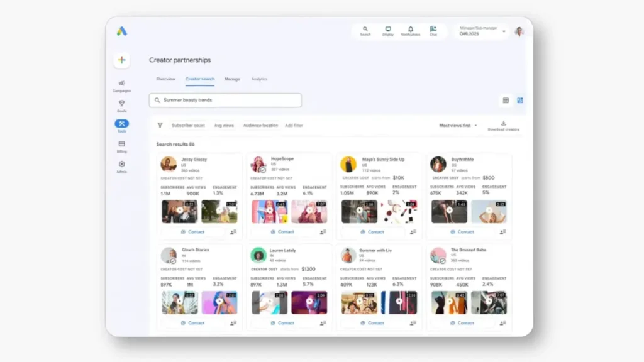This screenshot has height=362, width=644.
Task: Switch to the Manage tab
Action: click(232, 79)
